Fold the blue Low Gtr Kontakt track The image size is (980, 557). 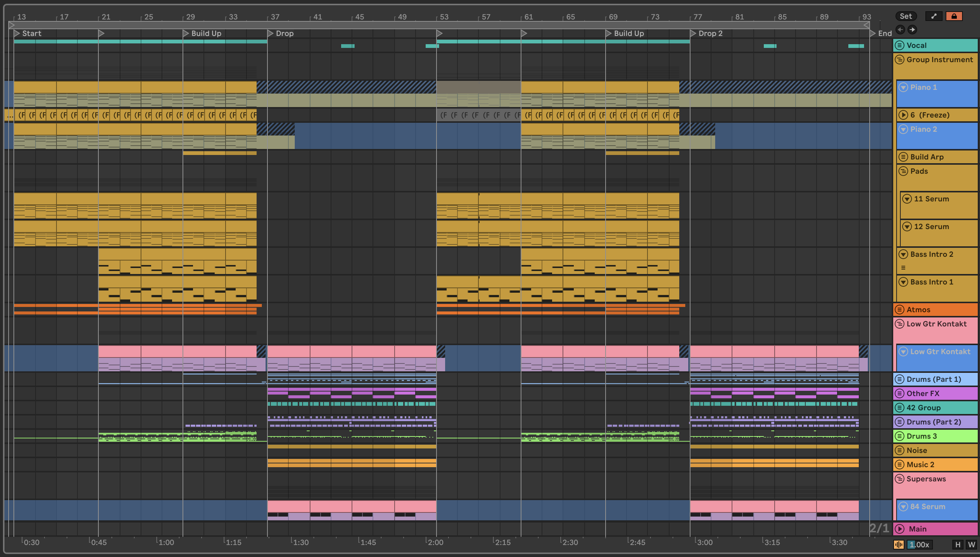(903, 351)
